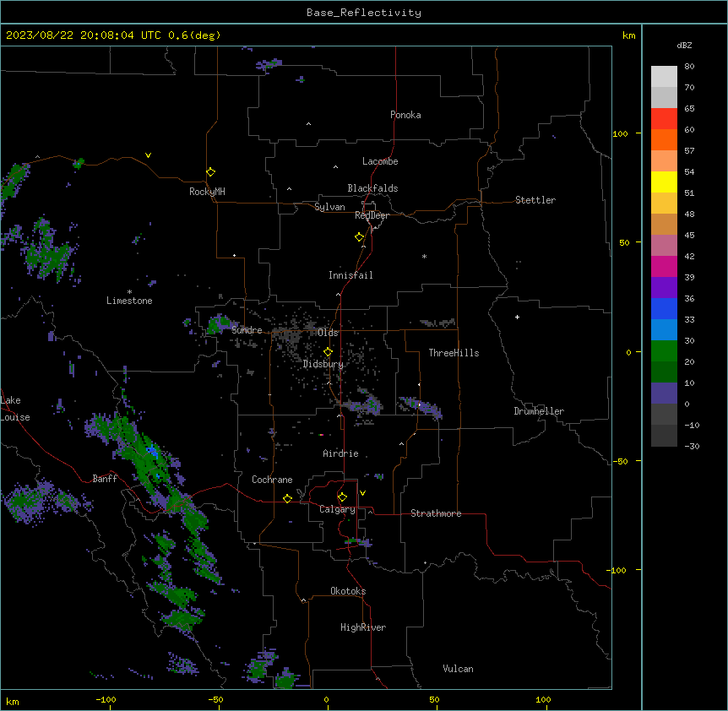Image resolution: width=728 pixels, height=711 pixels.
Task: Pick the light blue 30-33 dBZ swatch
Action: coord(664,330)
